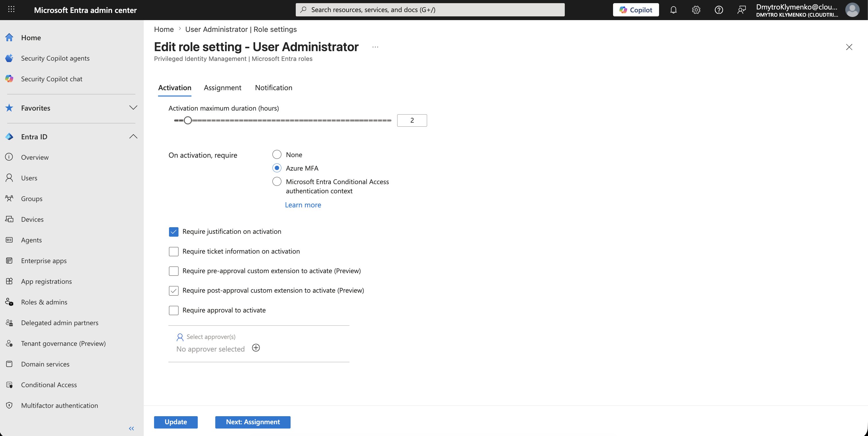Viewport: 868px width, 436px height.
Task: Click the 'No approver selected' text
Action: (x=210, y=349)
